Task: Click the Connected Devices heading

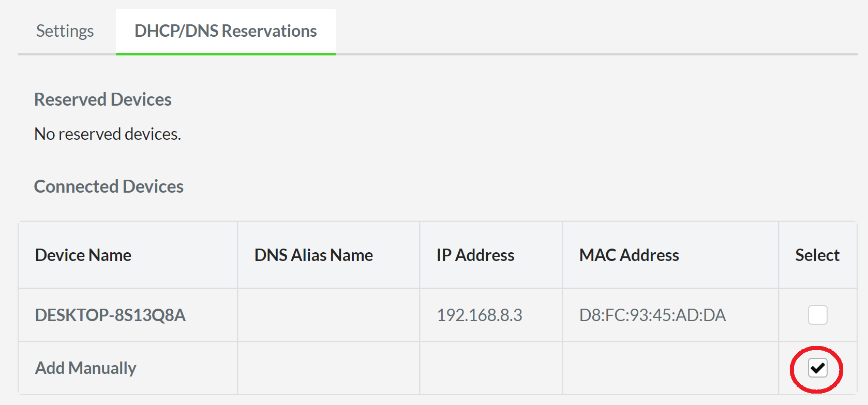Action: pos(108,186)
